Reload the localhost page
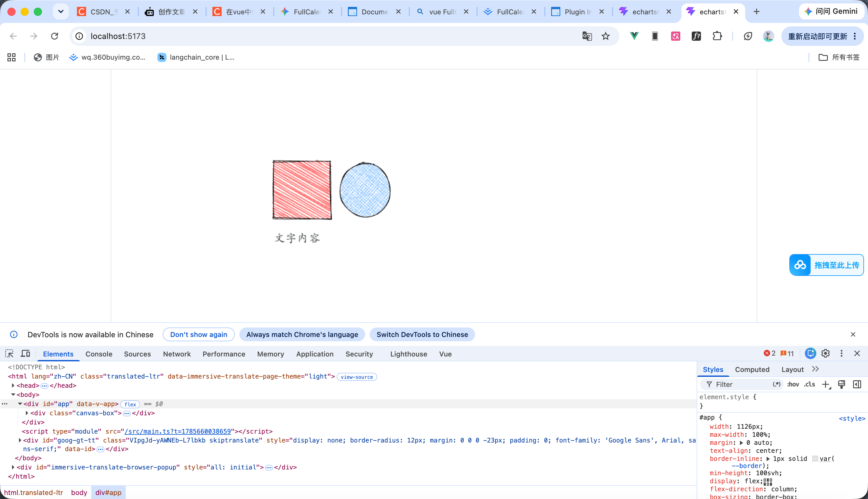This screenshot has width=868, height=499. coord(55,36)
